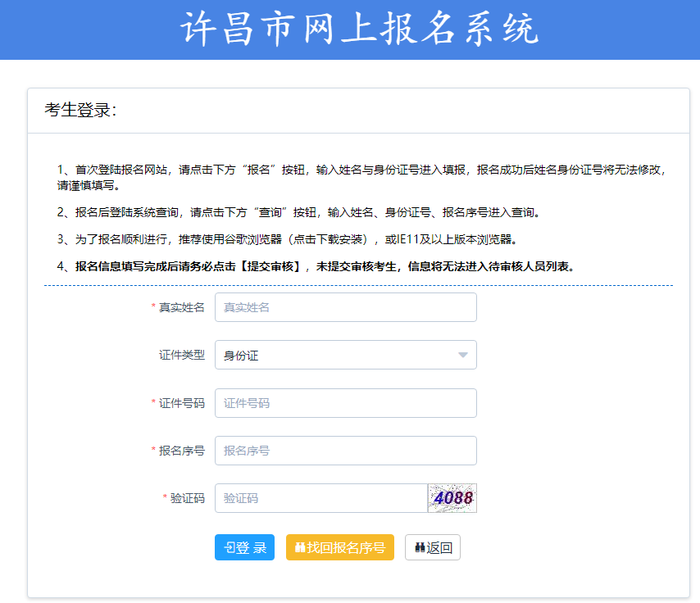Refresh the 4088 captcha image
700x603 pixels.
click(452, 498)
